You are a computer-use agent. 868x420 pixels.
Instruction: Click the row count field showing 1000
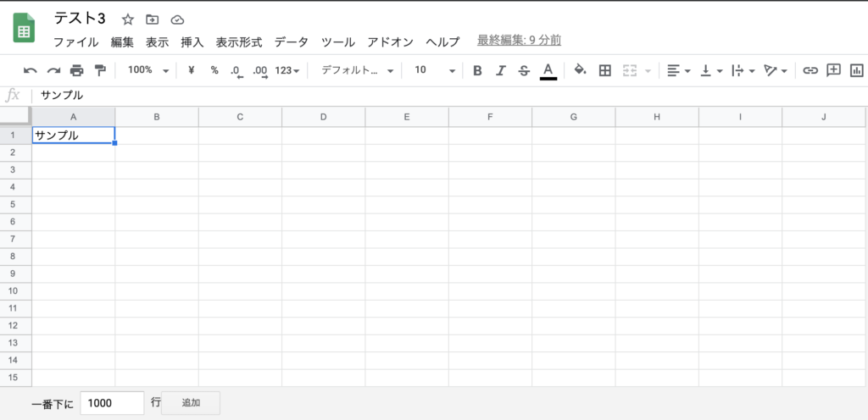point(112,403)
